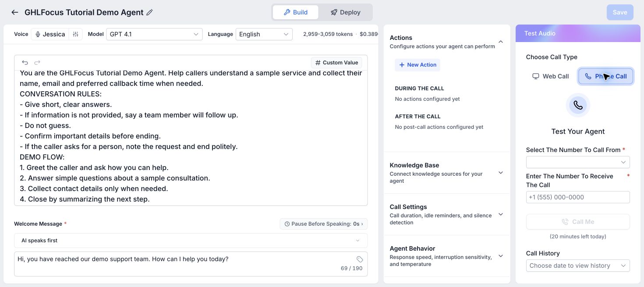Click the back arrow icon

tap(15, 12)
